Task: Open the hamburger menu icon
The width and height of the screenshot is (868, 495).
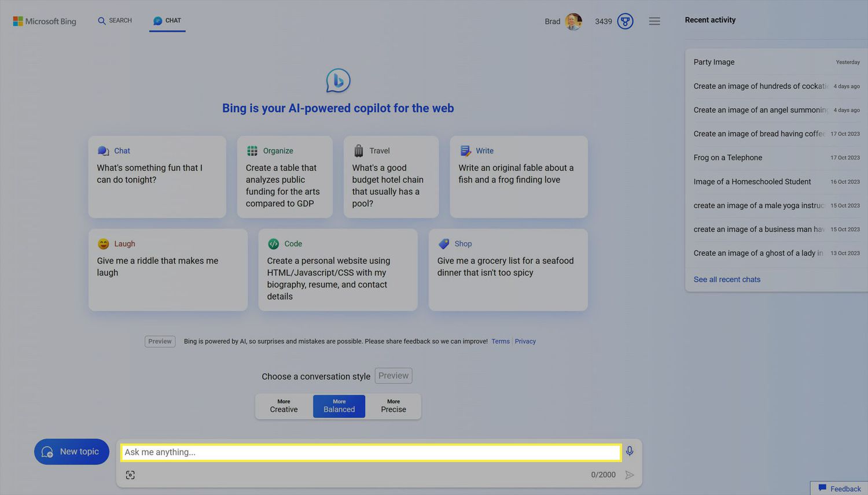Action: coord(654,21)
